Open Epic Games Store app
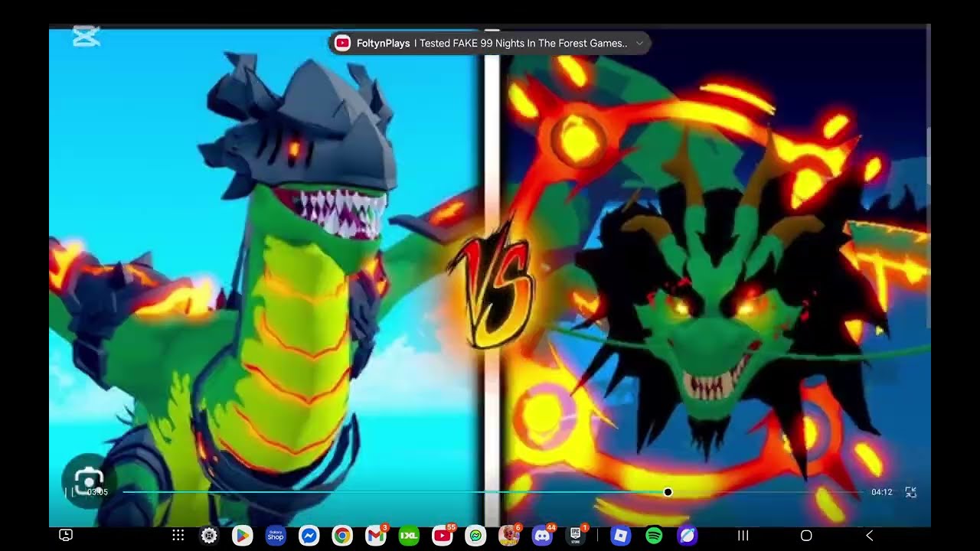The height and width of the screenshot is (551, 980). click(x=576, y=536)
